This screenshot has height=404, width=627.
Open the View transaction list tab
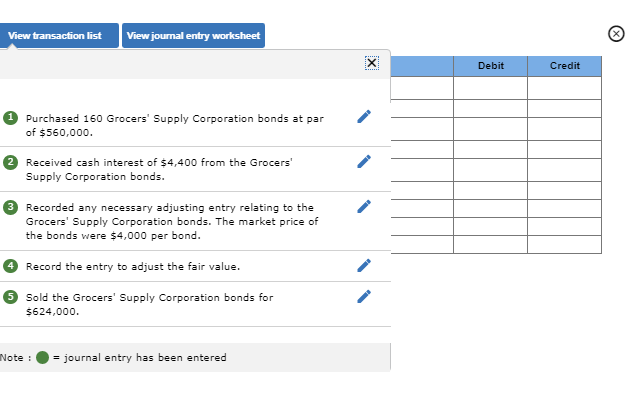pos(55,35)
